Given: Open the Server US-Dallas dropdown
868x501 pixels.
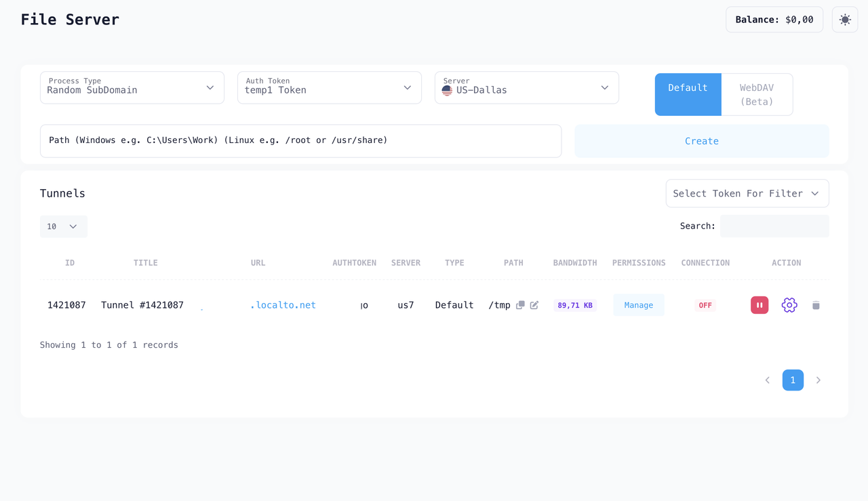Looking at the screenshot, I should [x=527, y=87].
